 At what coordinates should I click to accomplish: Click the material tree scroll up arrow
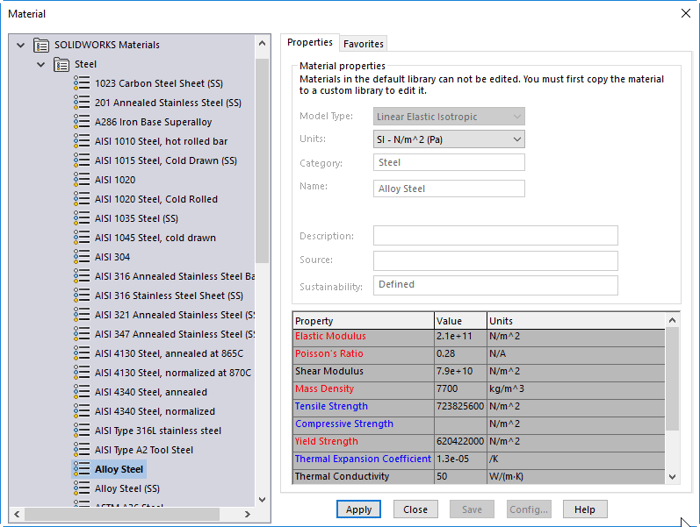tap(262, 43)
